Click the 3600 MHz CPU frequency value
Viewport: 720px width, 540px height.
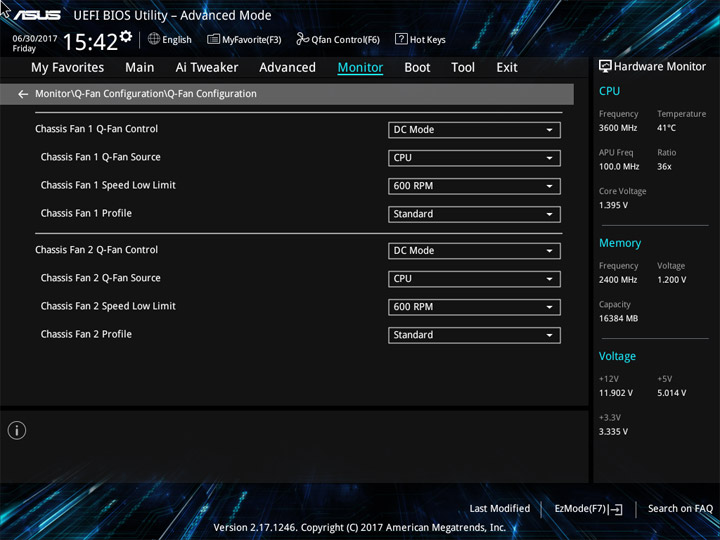618,128
